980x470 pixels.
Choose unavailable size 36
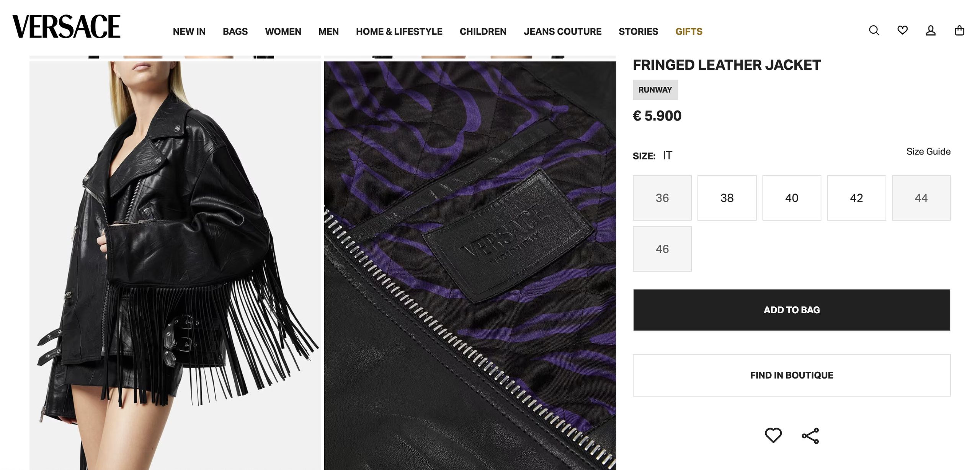tap(662, 198)
